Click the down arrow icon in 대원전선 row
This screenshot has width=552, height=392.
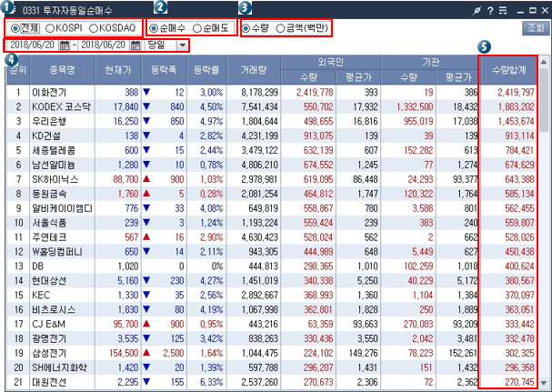(x=146, y=382)
